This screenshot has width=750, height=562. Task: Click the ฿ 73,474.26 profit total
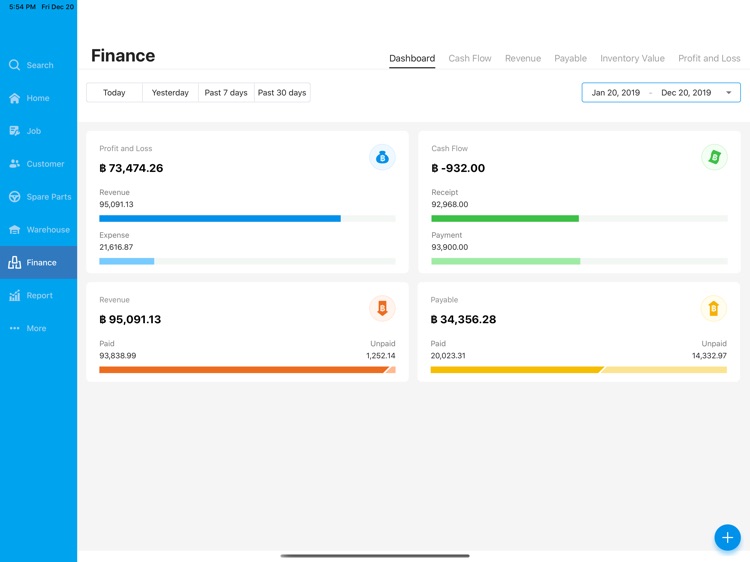coord(131,168)
